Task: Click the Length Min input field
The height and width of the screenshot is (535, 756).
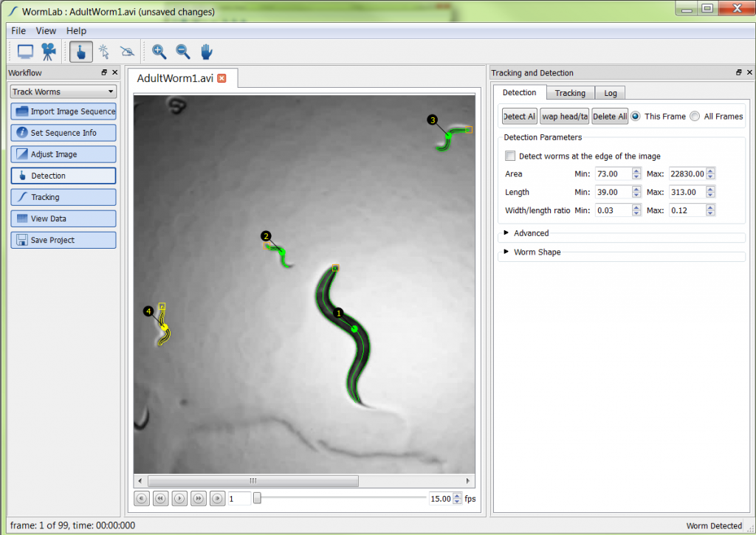Action: coord(614,192)
